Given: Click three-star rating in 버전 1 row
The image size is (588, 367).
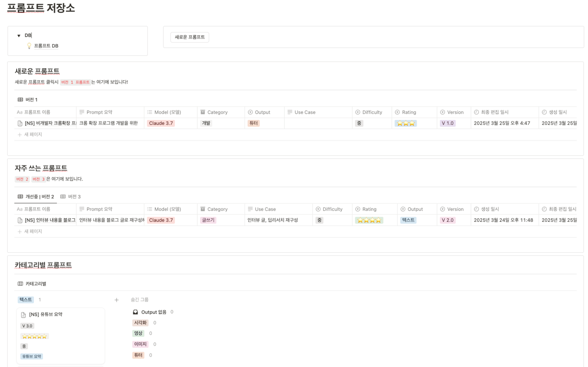Looking at the screenshot, I should point(406,123).
